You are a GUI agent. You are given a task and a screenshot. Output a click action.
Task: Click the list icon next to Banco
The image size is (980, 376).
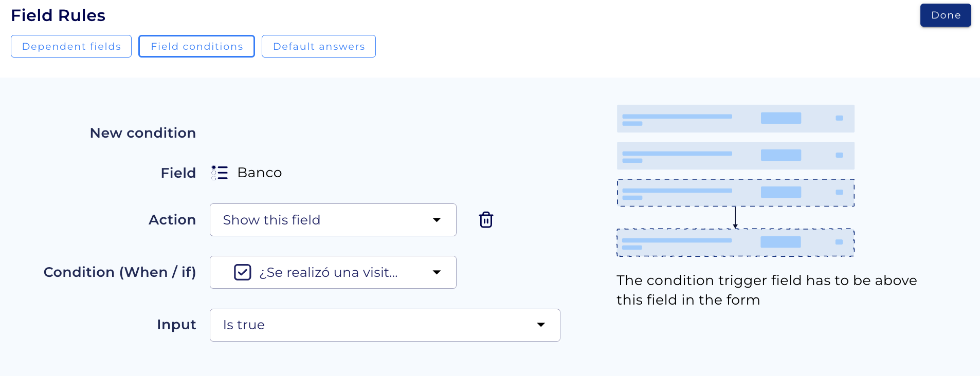[220, 172]
